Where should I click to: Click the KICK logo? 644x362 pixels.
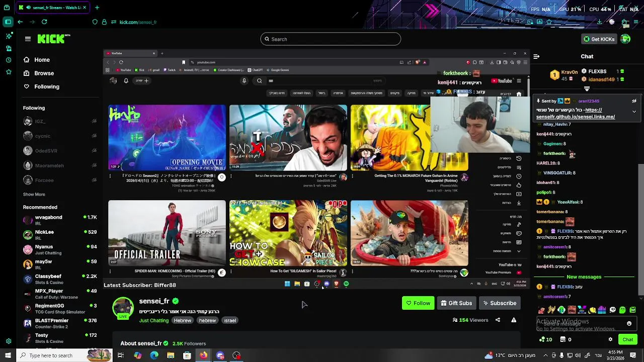click(54, 39)
